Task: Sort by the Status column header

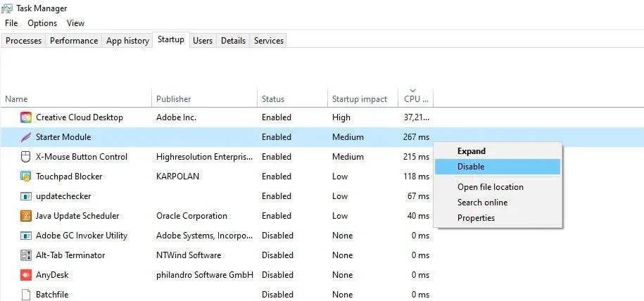Action: pos(292,99)
